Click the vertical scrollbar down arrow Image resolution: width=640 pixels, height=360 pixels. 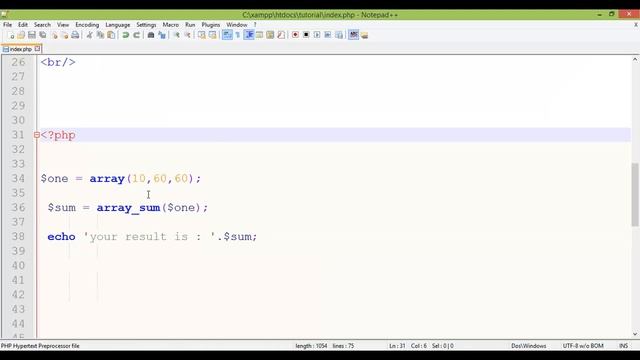pyautogui.click(x=635, y=334)
